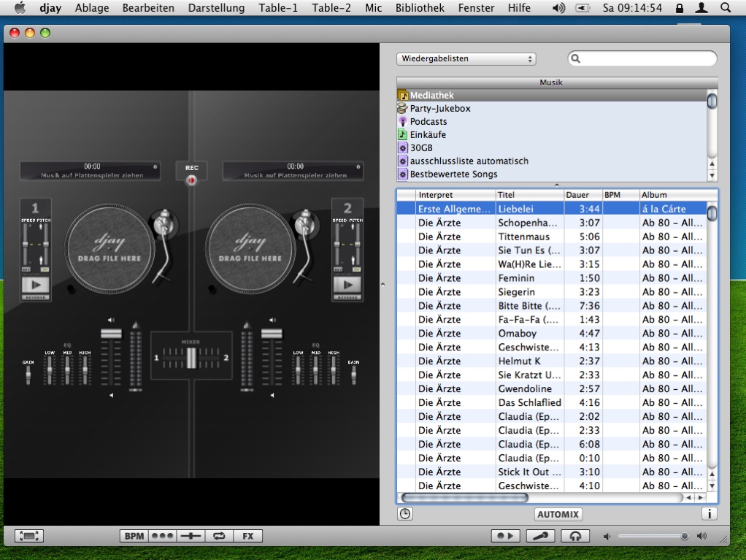Open the Wiedergabelisten dropdown

466,59
